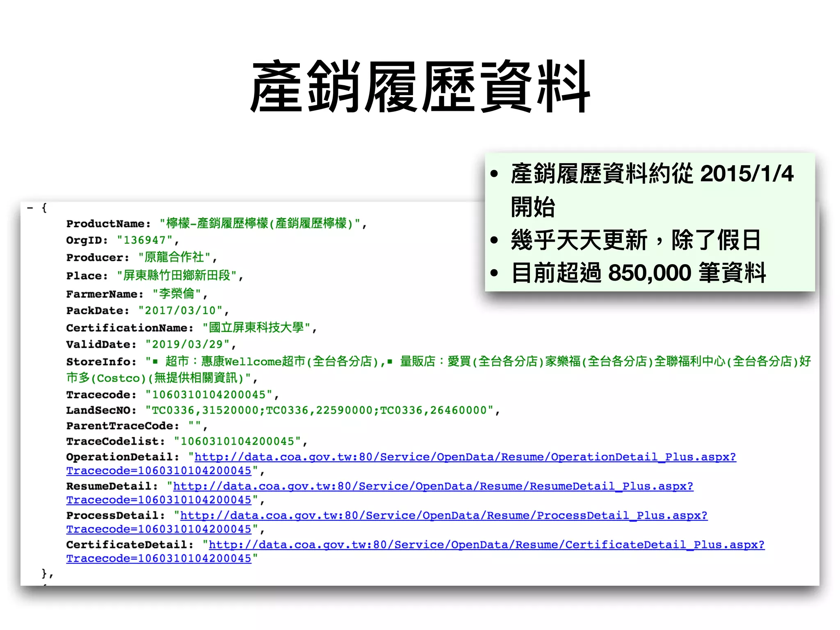Image resolution: width=840 pixels, height=630 pixels.
Task: Select the LandSecNO value string
Action: coord(319,411)
